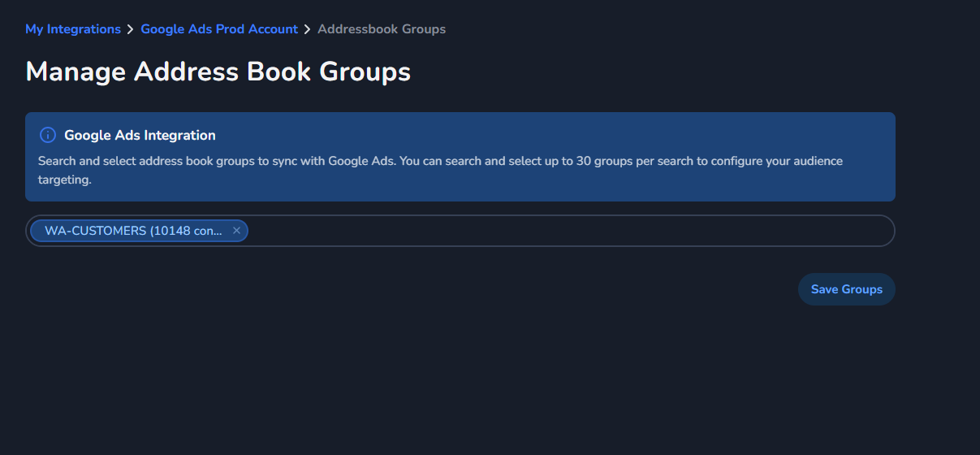Click the Google Ads Integration banner title
Image resolution: width=980 pixels, height=455 pixels.
coord(140,136)
